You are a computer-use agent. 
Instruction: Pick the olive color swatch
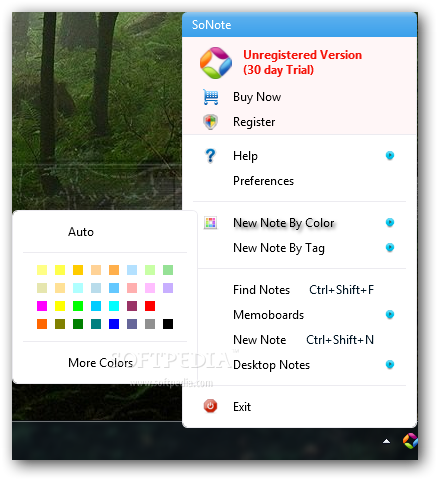pyautogui.click(x=60, y=324)
